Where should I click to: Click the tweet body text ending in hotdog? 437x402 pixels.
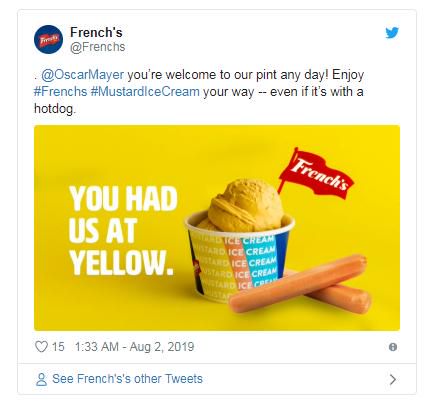(x=199, y=91)
